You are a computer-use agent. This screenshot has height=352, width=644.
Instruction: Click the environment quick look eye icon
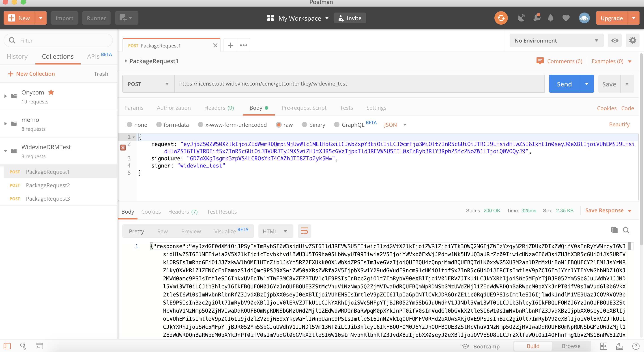[x=615, y=41]
